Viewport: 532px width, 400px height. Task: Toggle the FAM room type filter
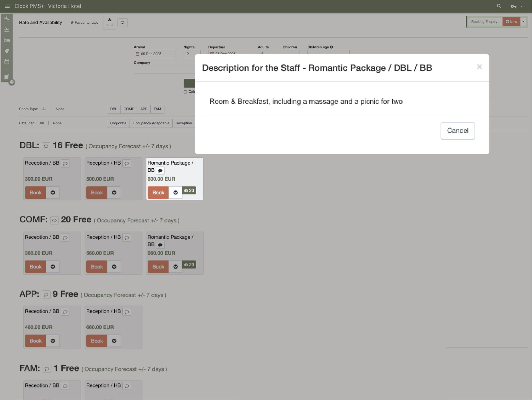click(157, 109)
